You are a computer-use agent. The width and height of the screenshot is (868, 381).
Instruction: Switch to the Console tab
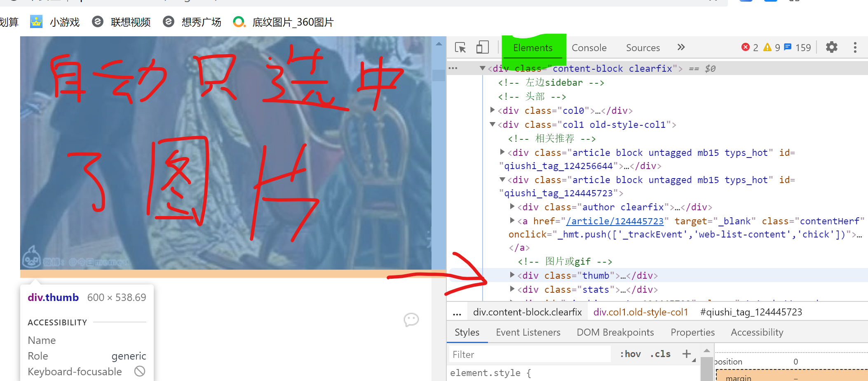[x=589, y=47]
